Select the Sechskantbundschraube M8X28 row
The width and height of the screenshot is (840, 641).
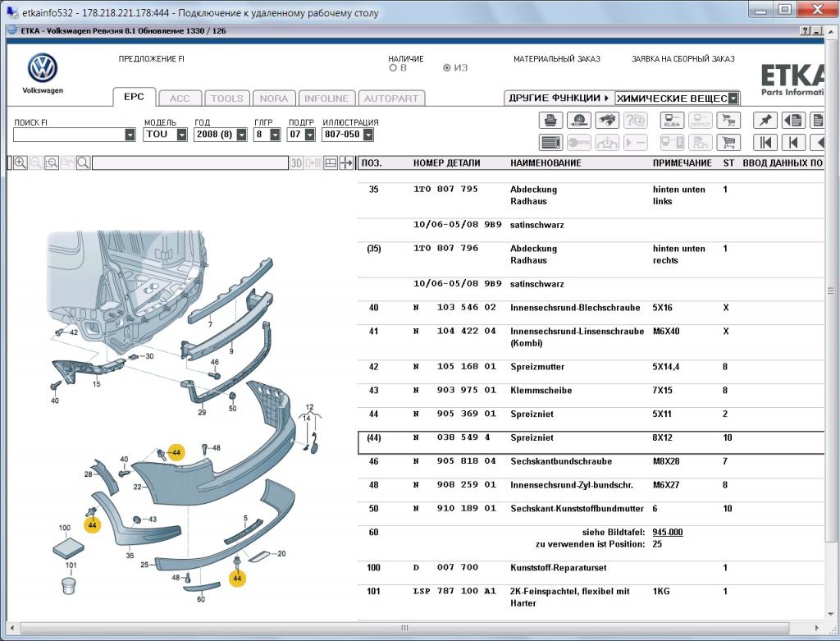pyautogui.click(x=591, y=466)
